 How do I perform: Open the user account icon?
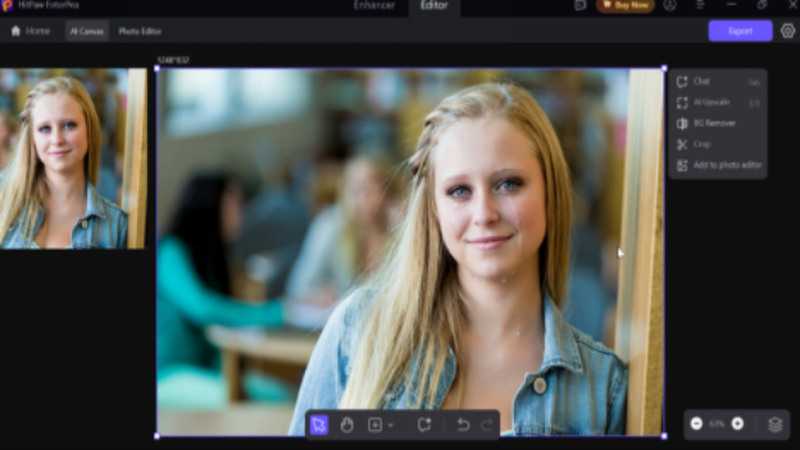point(670,5)
